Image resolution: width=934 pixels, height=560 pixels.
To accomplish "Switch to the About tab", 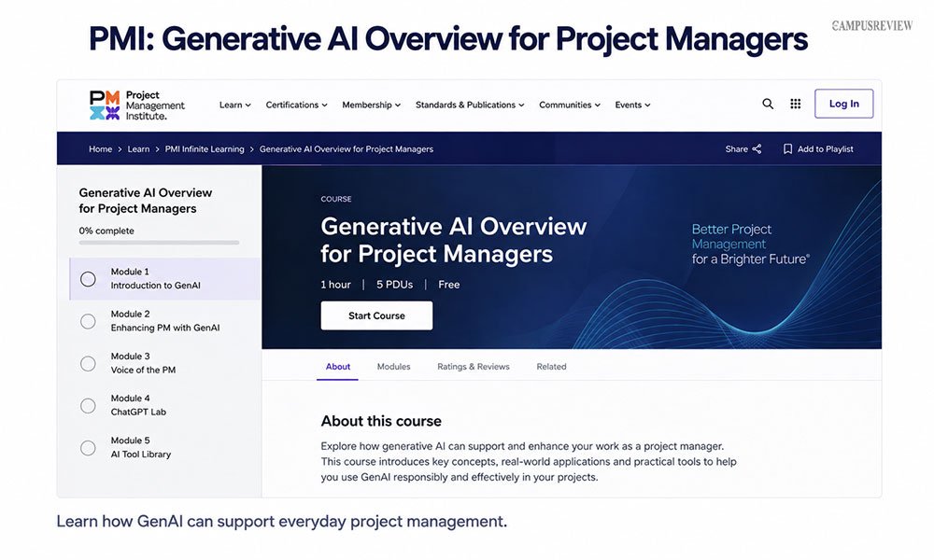I will [x=338, y=367].
